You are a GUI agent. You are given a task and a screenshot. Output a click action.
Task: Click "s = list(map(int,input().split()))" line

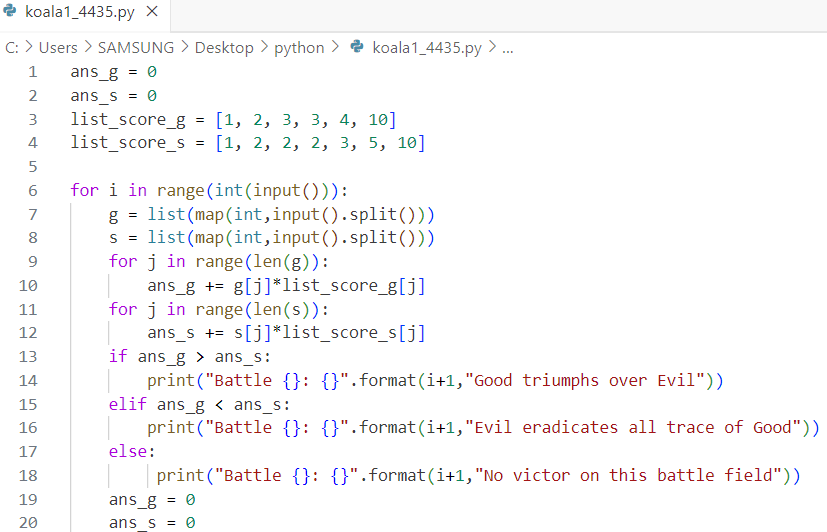[x=272, y=238]
